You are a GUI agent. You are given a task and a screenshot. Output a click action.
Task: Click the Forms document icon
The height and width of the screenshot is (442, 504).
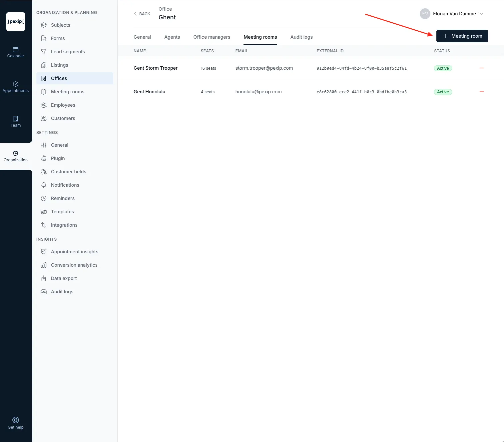(44, 38)
